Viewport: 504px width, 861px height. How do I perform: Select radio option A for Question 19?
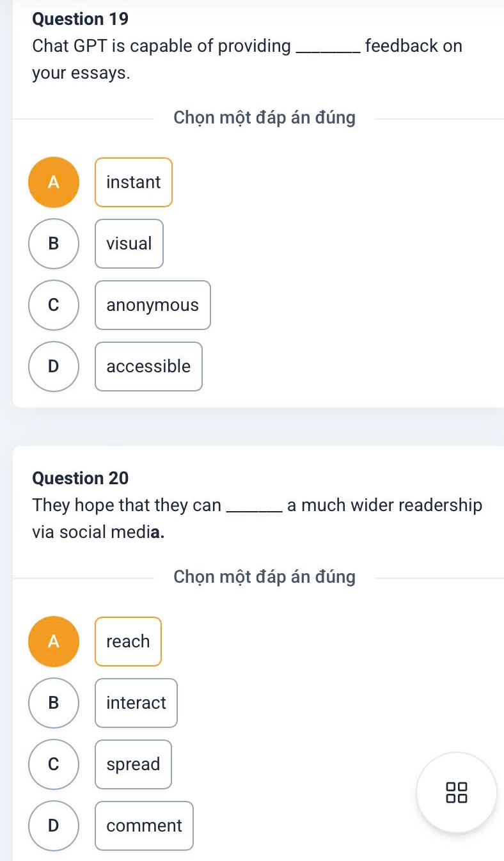pyautogui.click(x=54, y=182)
